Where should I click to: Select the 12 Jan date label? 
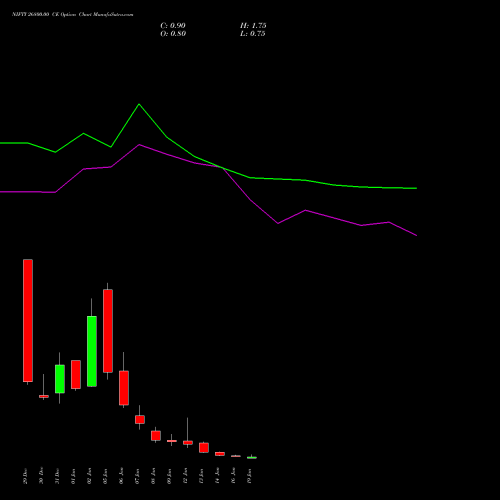coord(186,476)
